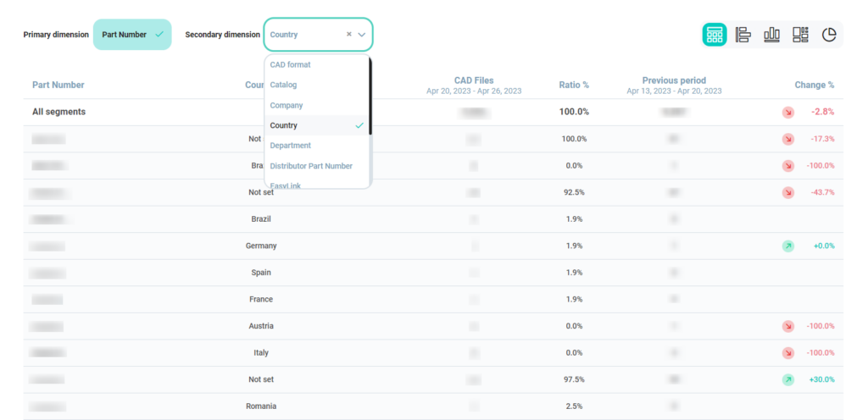The height and width of the screenshot is (420, 868).
Task: Choose Catalog from the dropdown list
Action: point(283,85)
